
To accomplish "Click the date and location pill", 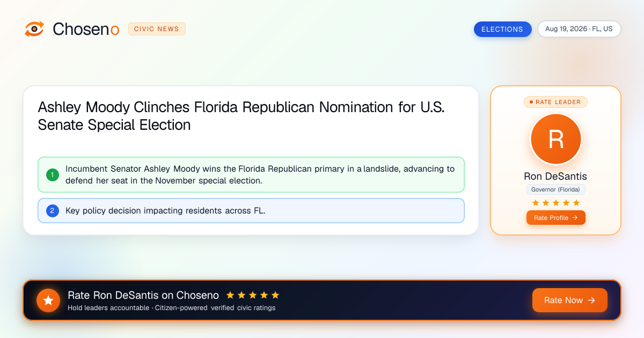I will click(579, 29).
